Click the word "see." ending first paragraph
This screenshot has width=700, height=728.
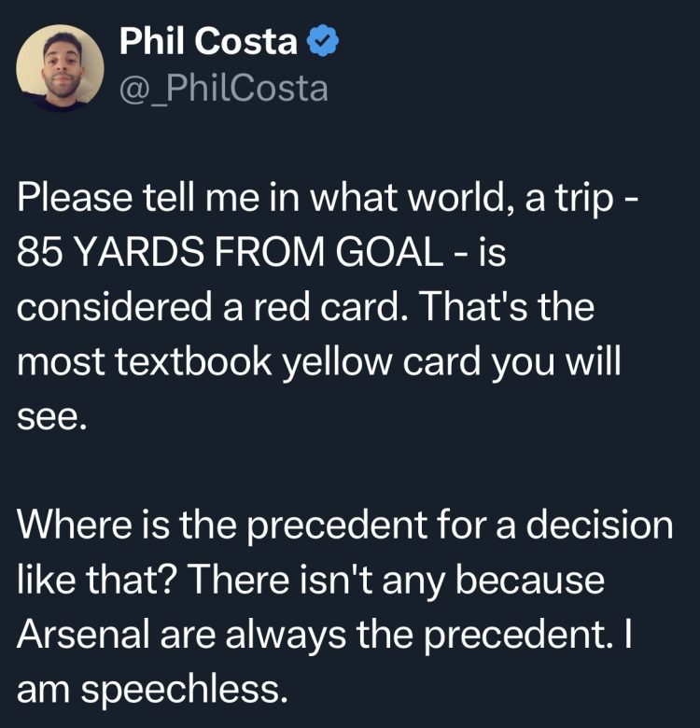[51, 414]
